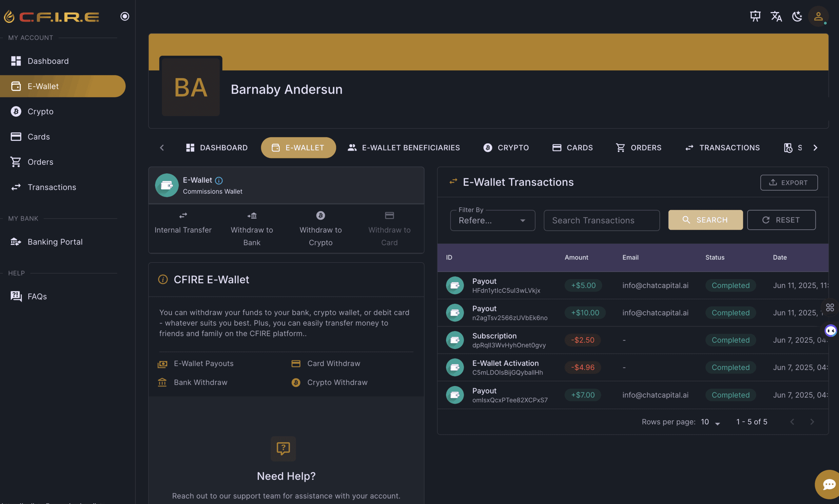The image size is (839, 504).
Task: Reset the transaction filters
Action: [x=781, y=220]
